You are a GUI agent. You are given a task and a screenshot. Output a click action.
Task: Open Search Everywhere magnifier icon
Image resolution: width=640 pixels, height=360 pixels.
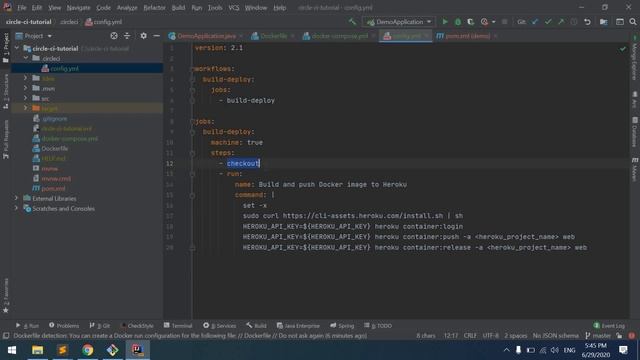pos(633,22)
